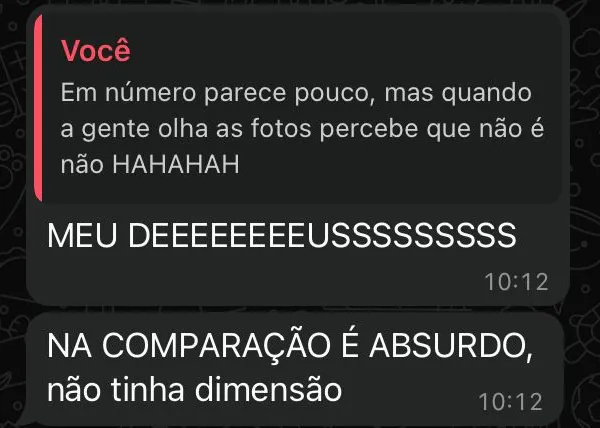Image resolution: width=600 pixels, height=428 pixels.
Task: Click the word "ABSURDO" in second message
Action: pos(450,346)
